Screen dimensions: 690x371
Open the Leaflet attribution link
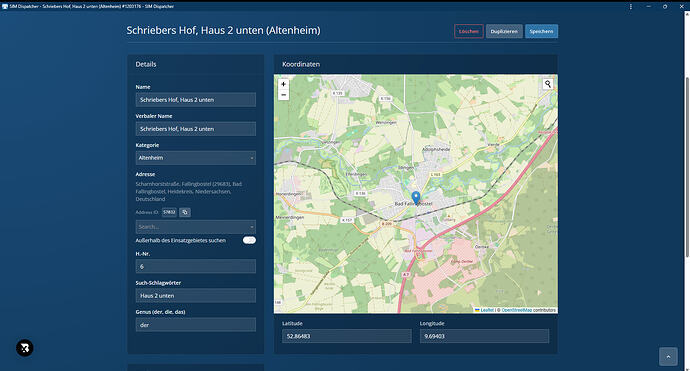487,310
